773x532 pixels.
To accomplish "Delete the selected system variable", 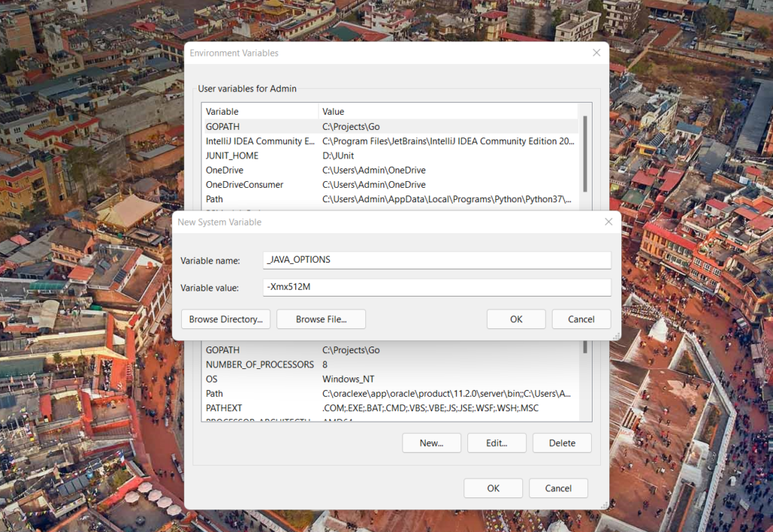I will click(x=562, y=443).
